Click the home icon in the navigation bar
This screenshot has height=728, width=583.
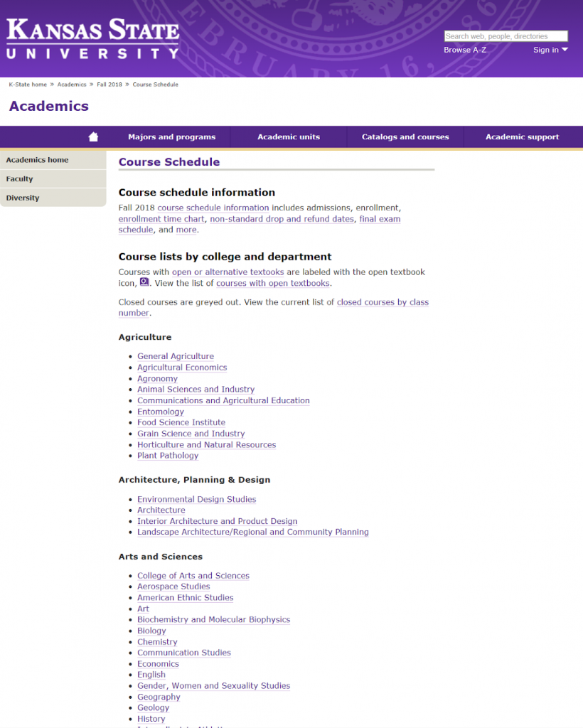tap(93, 136)
